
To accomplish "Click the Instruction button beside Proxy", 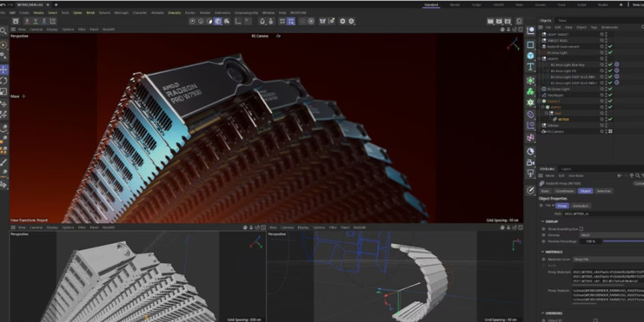I will click(581, 206).
